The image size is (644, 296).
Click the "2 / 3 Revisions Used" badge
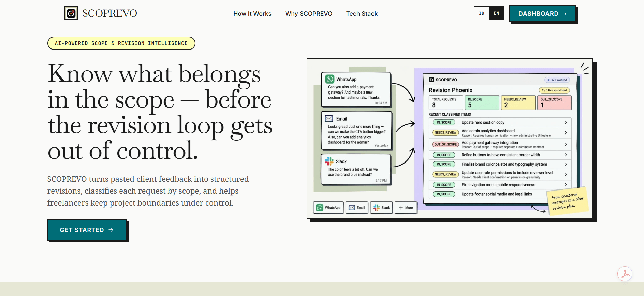[554, 90]
